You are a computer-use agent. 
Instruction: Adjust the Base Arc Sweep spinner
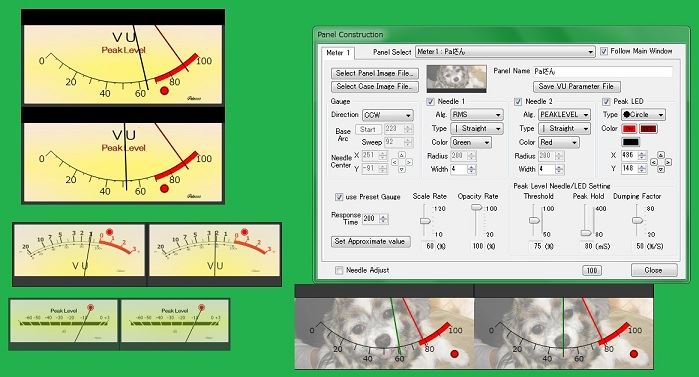tap(408, 142)
